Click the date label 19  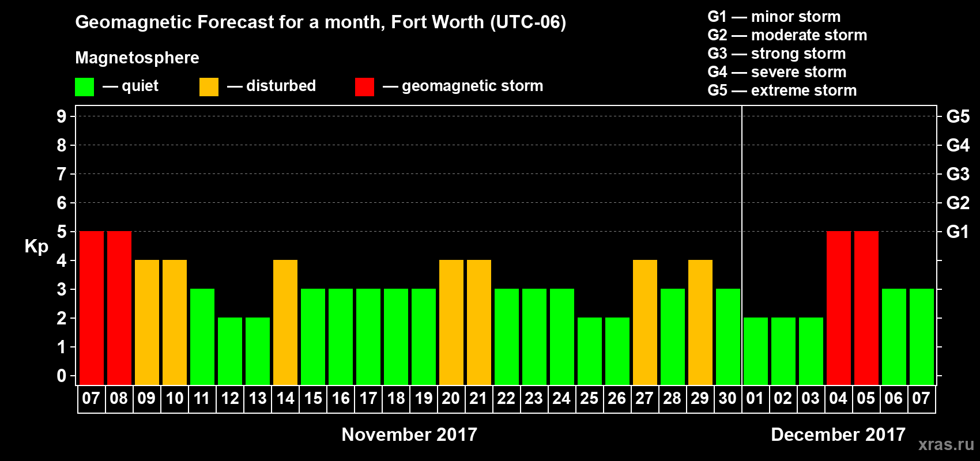point(423,398)
